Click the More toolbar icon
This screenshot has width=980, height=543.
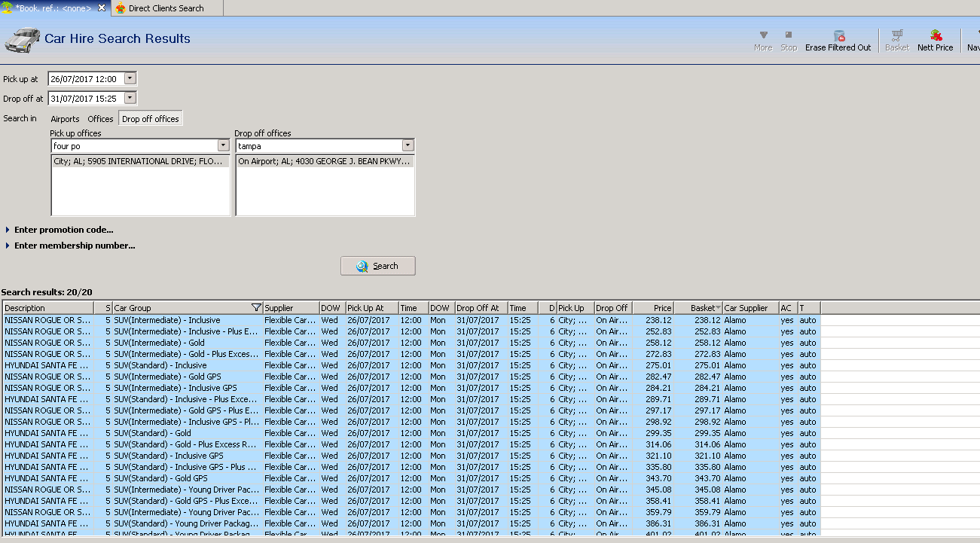point(763,35)
